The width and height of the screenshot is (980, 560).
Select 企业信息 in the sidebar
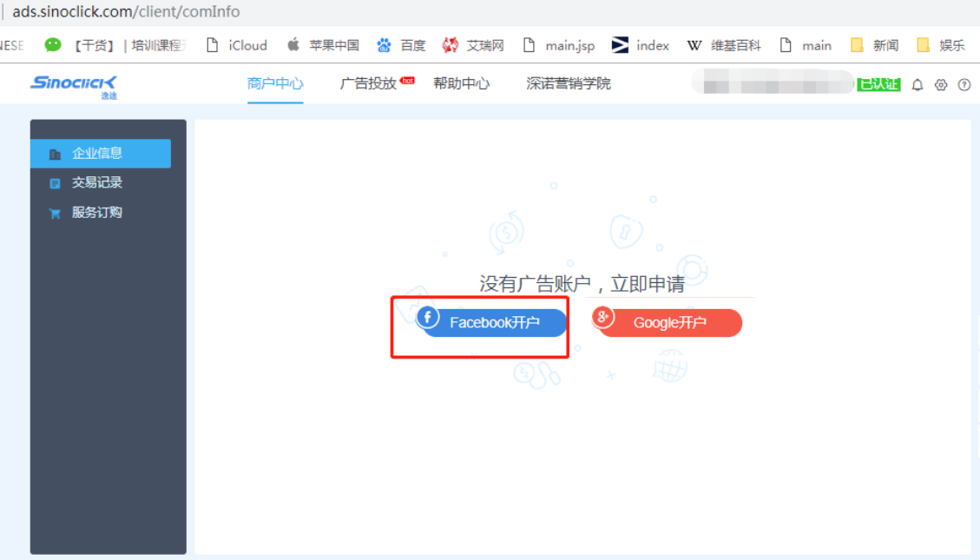[101, 153]
